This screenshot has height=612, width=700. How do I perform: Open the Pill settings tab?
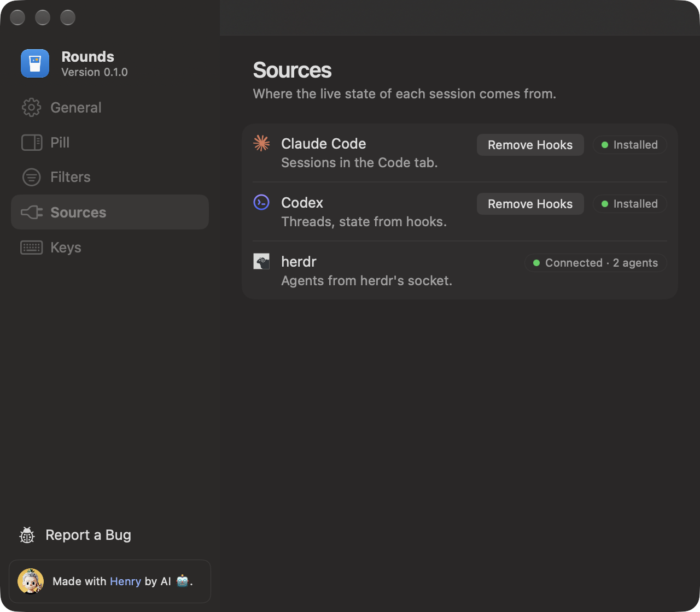[110, 143]
